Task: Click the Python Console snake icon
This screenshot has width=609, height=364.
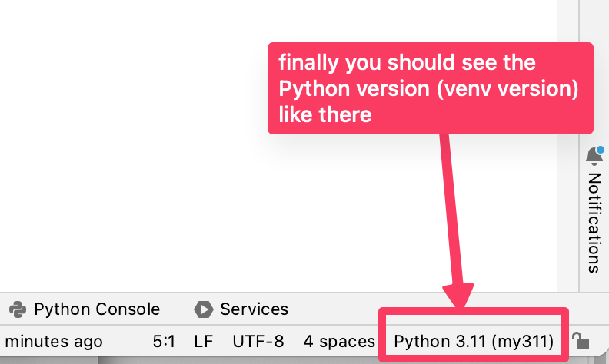Action: [x=17, y=309]
